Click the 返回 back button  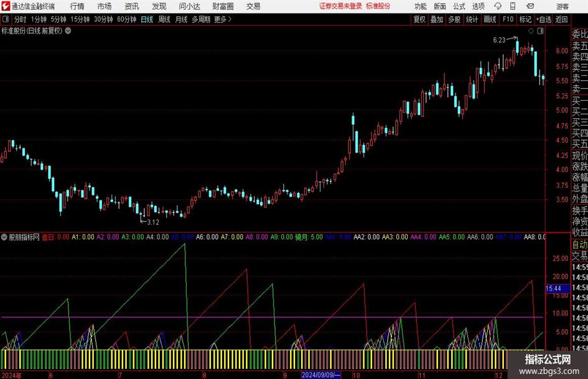pos(561,19)
